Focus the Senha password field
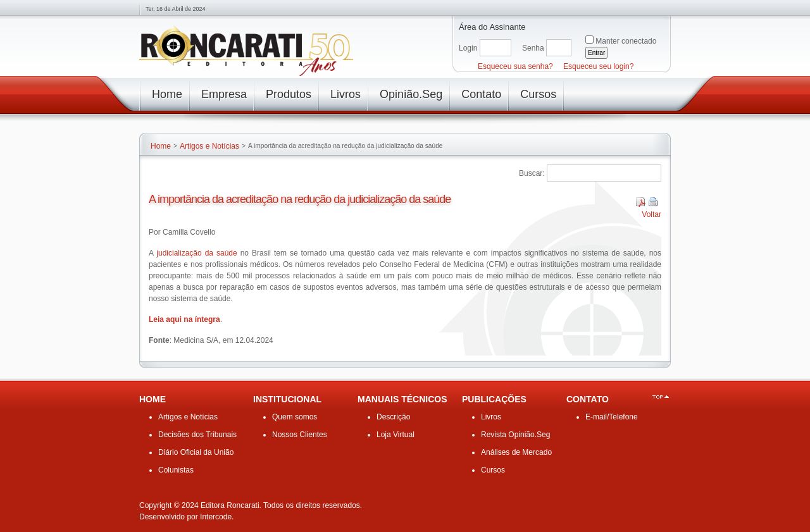The height and width of the screenshot is (532, 810). coord(558,48)
